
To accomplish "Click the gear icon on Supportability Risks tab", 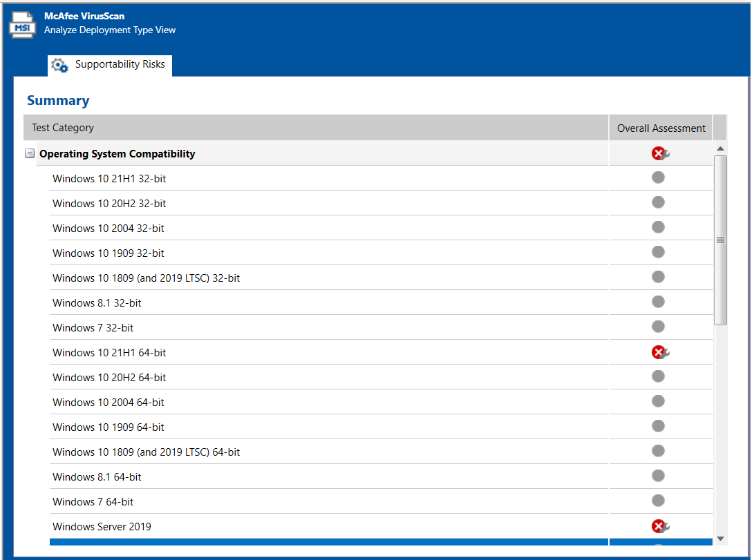I will coord(59,66).
